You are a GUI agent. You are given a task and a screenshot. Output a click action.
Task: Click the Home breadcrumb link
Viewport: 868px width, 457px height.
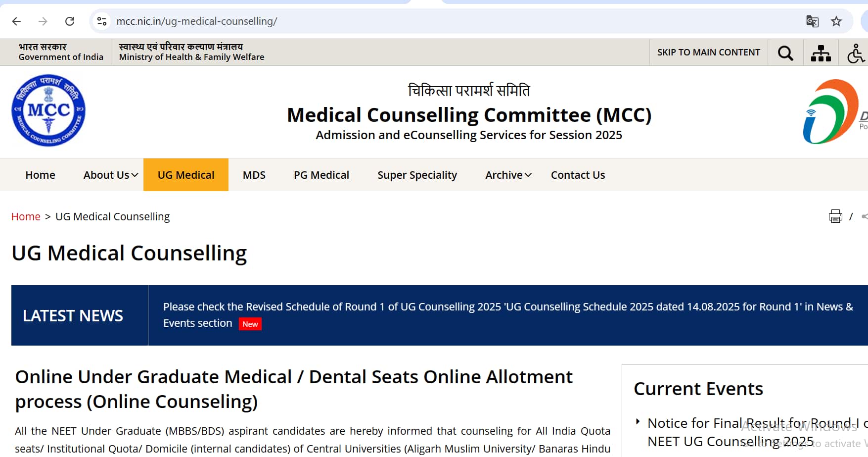click(x=26, y=216)
